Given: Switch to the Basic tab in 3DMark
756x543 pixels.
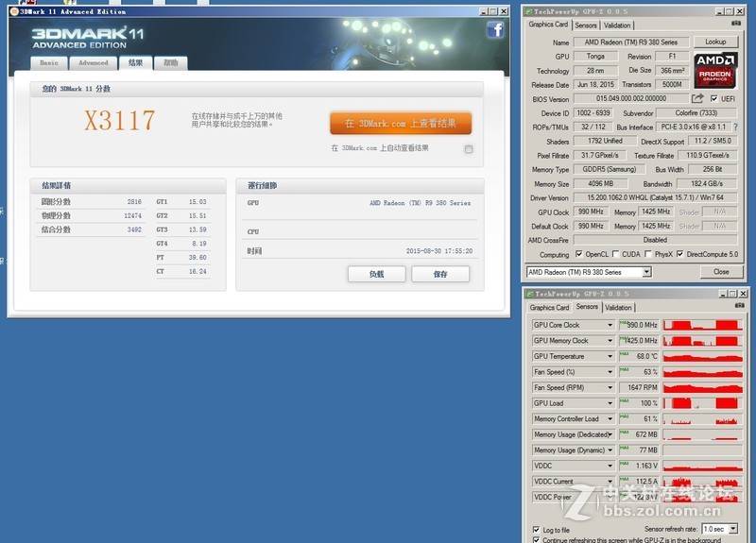Looking at the screenshot, I should (x=49, y=63).
